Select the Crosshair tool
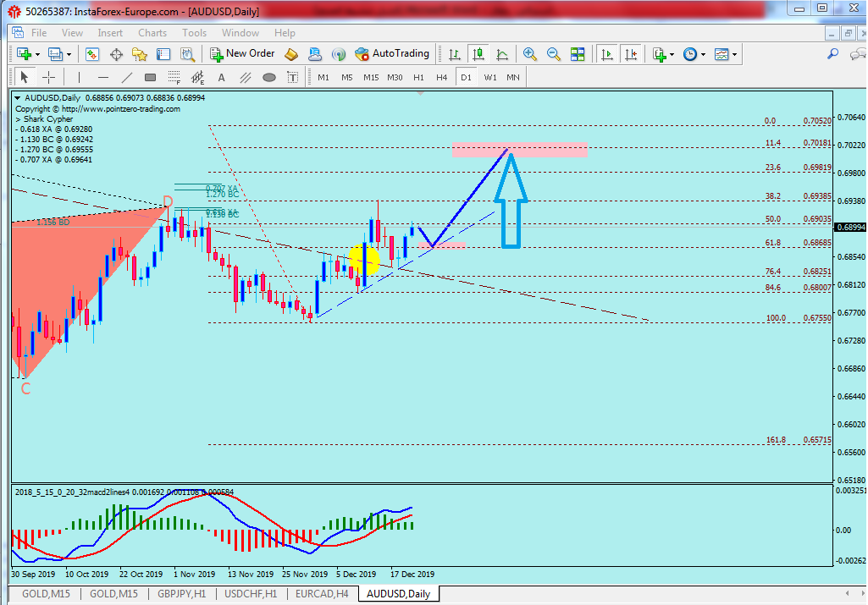868x605 pixels. pyautogui.click(x=49, y=77)
